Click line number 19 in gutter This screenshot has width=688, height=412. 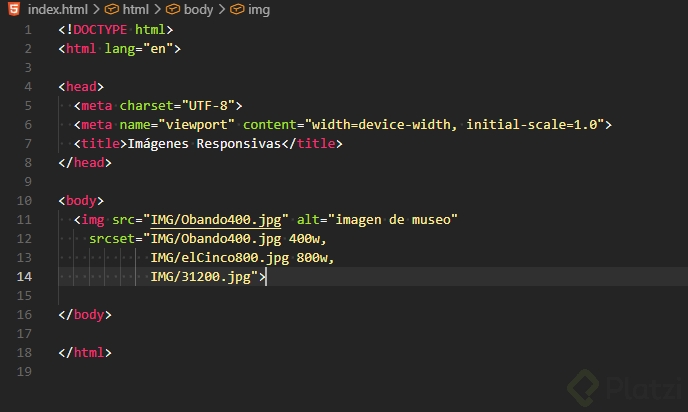[x=24, y=372]
